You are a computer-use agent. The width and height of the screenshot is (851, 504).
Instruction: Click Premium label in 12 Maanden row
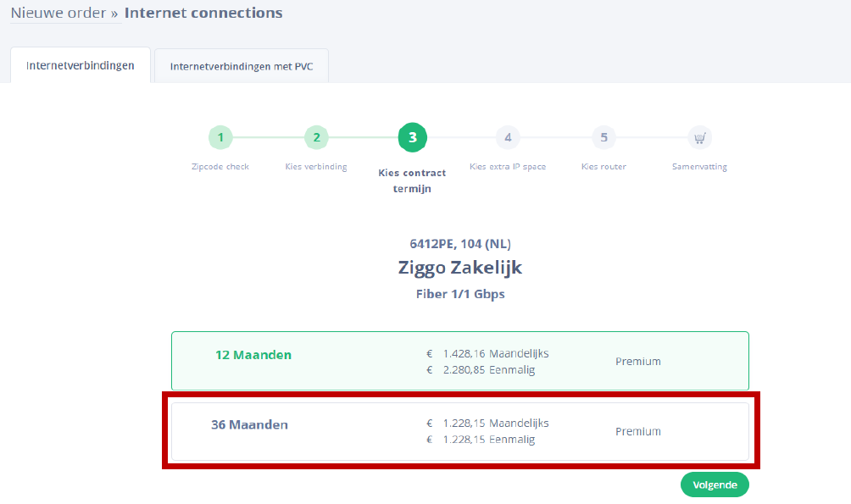(638, 362)
